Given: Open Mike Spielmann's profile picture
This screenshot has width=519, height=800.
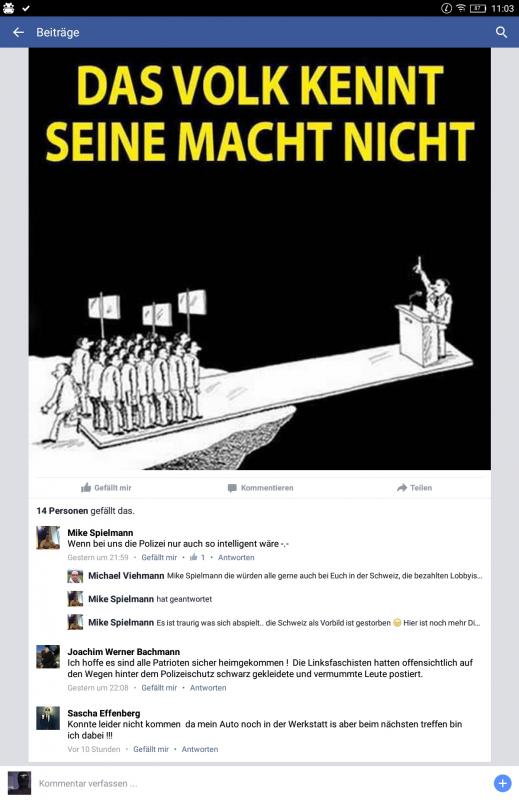Looking at the screenshot, I should 48,538.
